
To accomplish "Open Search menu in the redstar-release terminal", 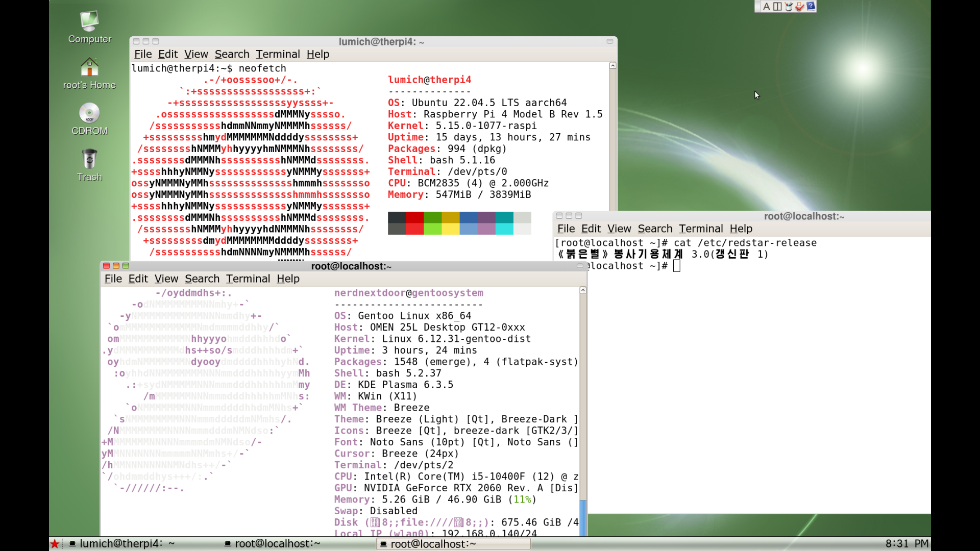I will (655, 229).
